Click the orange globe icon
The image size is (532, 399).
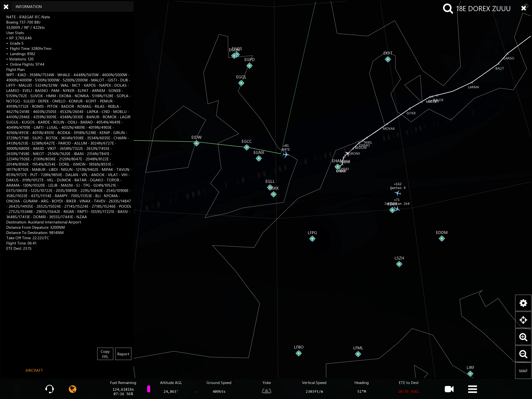point(72,389)
